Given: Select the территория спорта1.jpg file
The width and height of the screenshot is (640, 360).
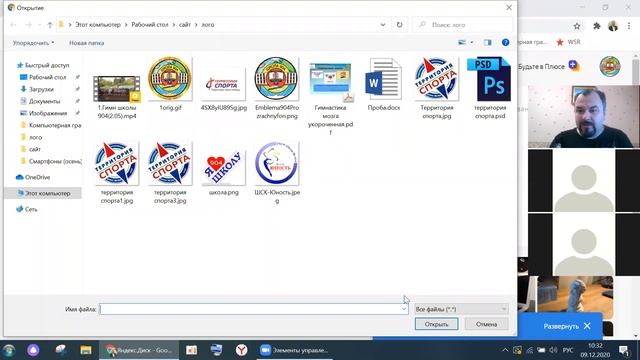Looking at the screenshot, I should tap(117, 173).
